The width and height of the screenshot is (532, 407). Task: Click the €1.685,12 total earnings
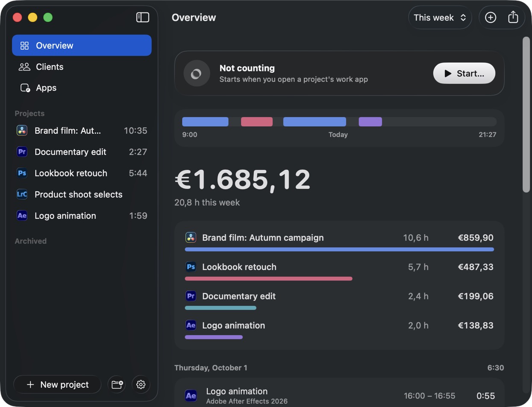243,180
